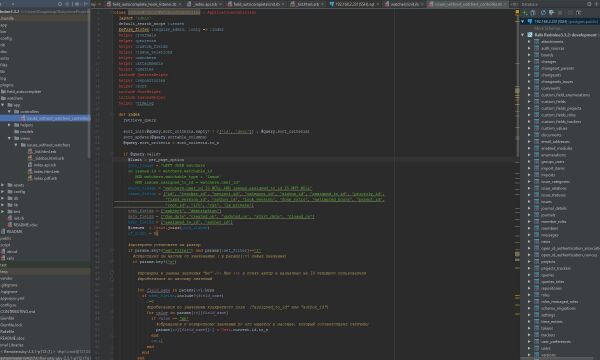Open the Database tool window header tab
This screenshot has height=360, width=600.
[x=530, y=4]
